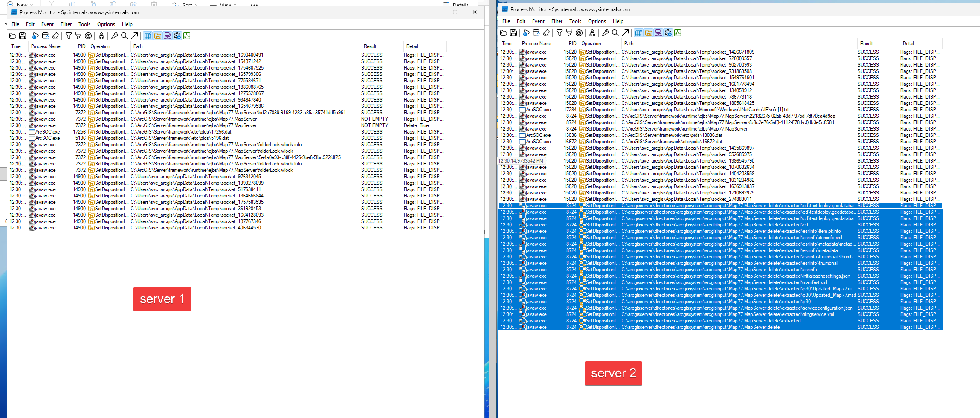This screenshot has height=418, width=980.
Task: Click Process Name column header in server 1
Action: [49, 46]
